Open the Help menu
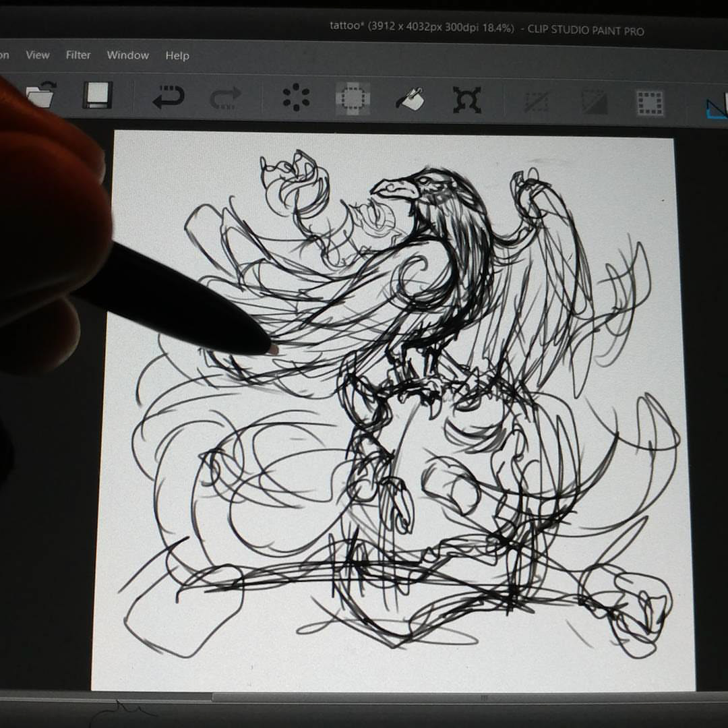Screen dimensions: 728x728 (x=177, y=56)
